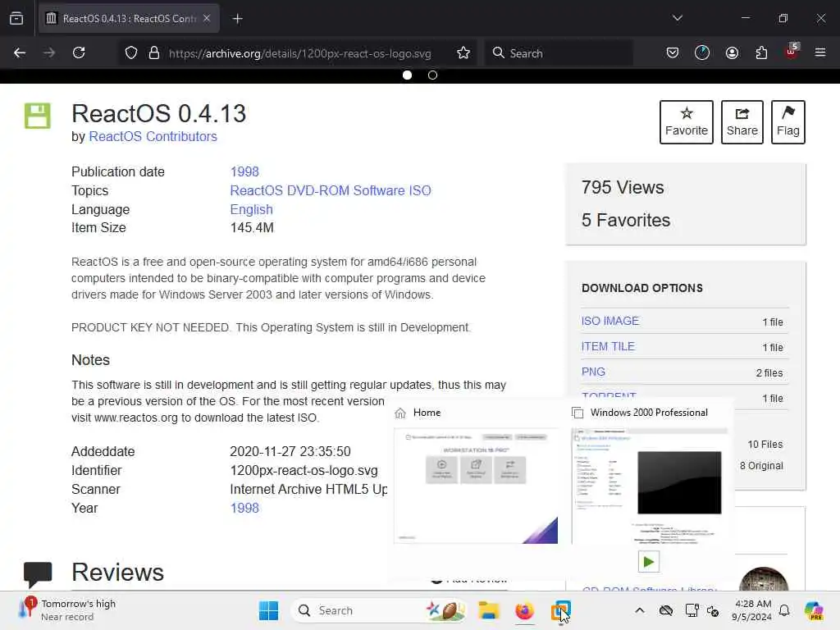This screenshot has height=630, width=840.
Task: Select the ReactOS 0.4.13 browser tab
Action: click(129, 19)
